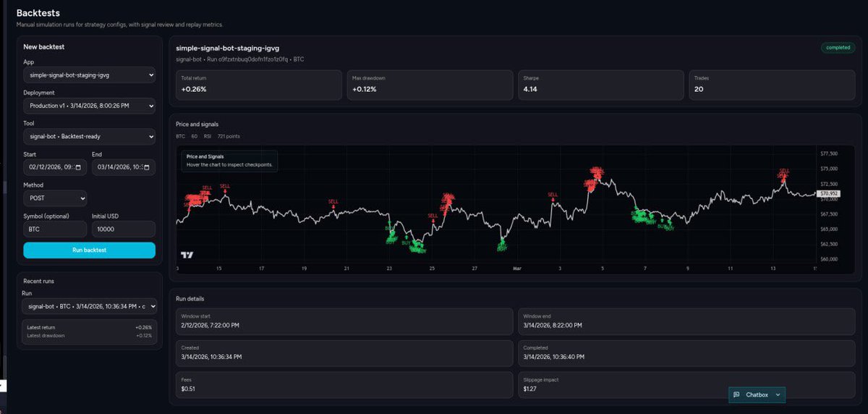Click the $77,500 price axis label

[828, 153]
